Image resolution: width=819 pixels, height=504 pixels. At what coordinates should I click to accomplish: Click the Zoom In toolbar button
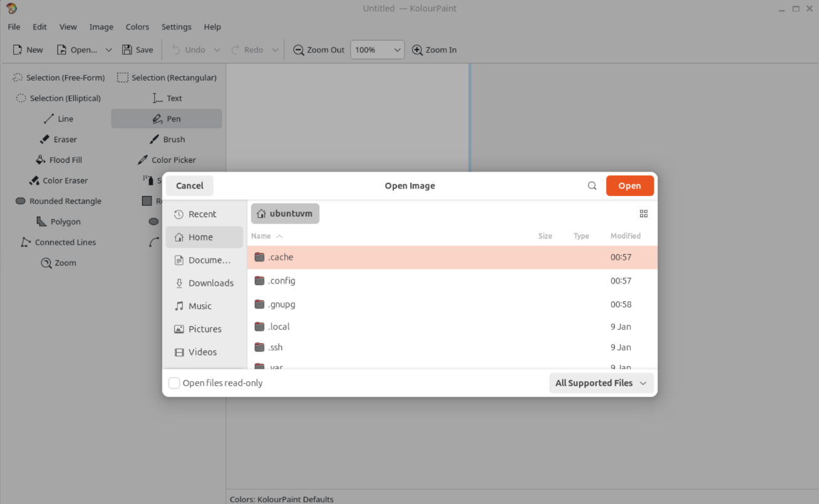click(435, 50)
